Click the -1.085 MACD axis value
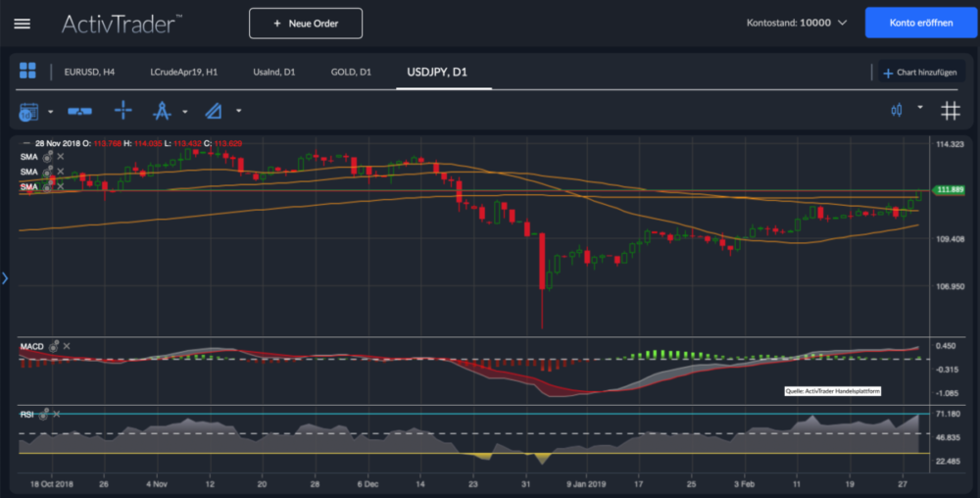The height and width of the screenshot is (498, 980). 947,393
